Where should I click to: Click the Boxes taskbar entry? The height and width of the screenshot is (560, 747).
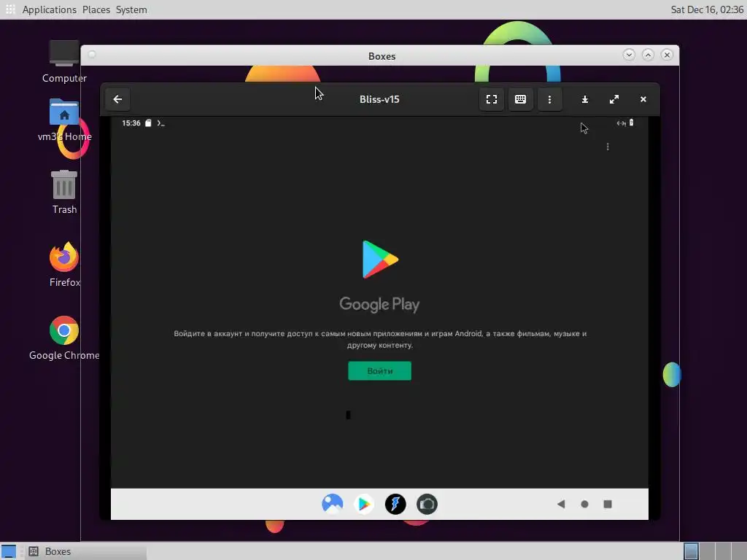point(86,551)
